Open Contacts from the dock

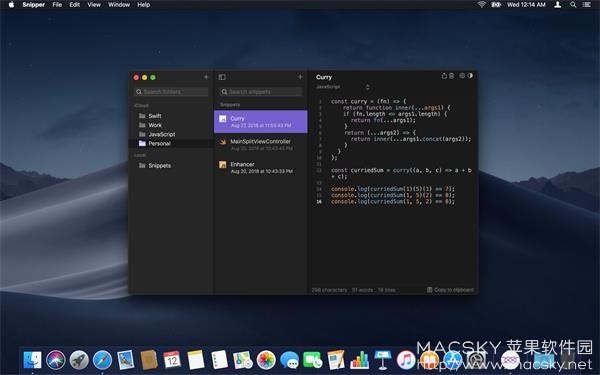pyautogui.click(x=149, y=360)
